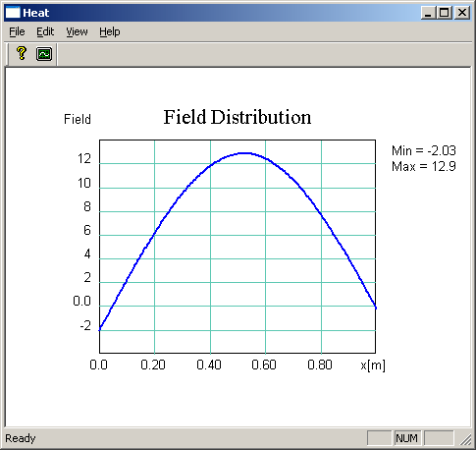Click the Min = -2.03 readout
Screen dimensions: 476x450
point(424,150)
